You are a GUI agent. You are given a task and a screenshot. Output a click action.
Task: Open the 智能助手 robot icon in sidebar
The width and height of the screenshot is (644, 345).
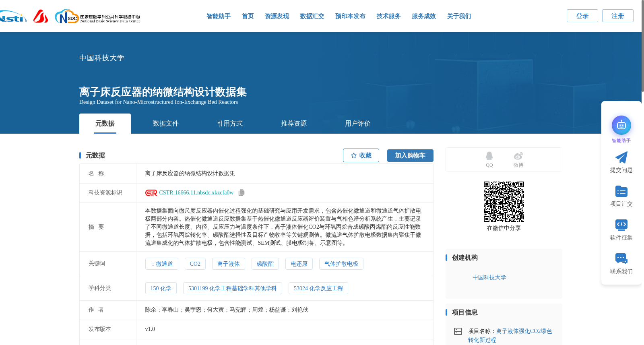point(621,126)
